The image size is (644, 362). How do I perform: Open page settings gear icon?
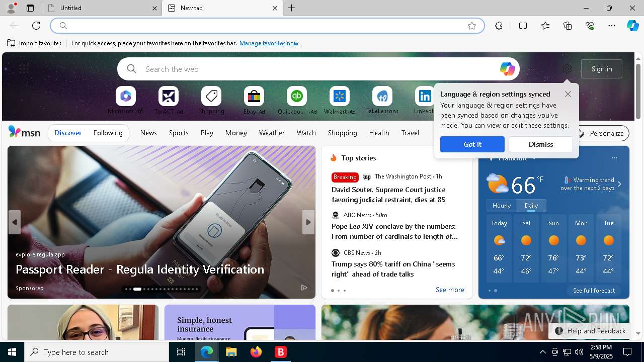tap(567, 69)
